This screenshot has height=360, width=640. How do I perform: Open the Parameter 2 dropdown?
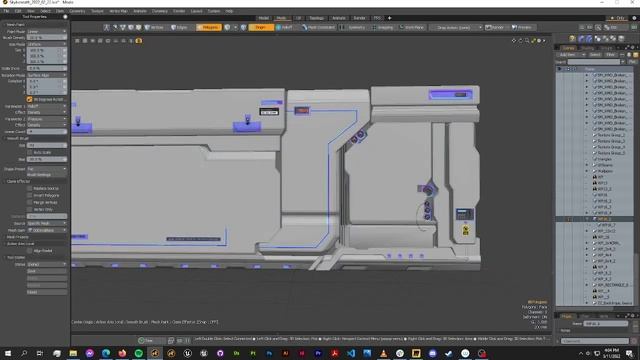[x=47, y=119]
